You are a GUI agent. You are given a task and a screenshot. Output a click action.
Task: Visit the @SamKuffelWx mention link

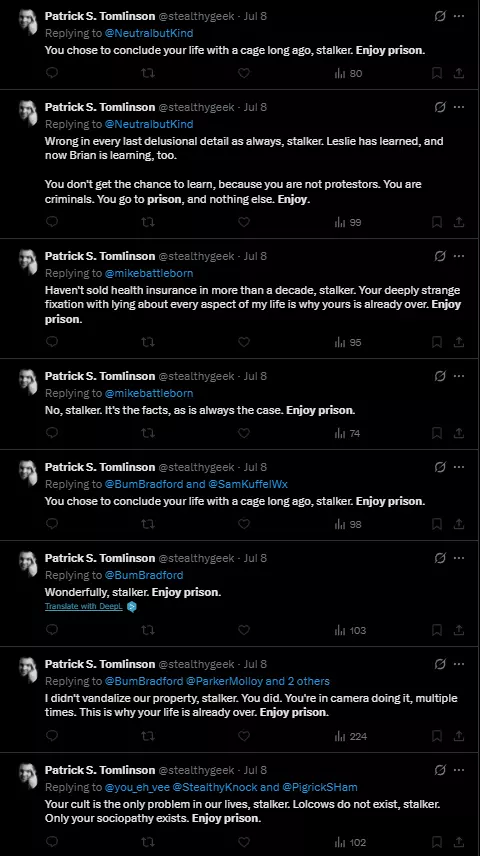point(247,484)
